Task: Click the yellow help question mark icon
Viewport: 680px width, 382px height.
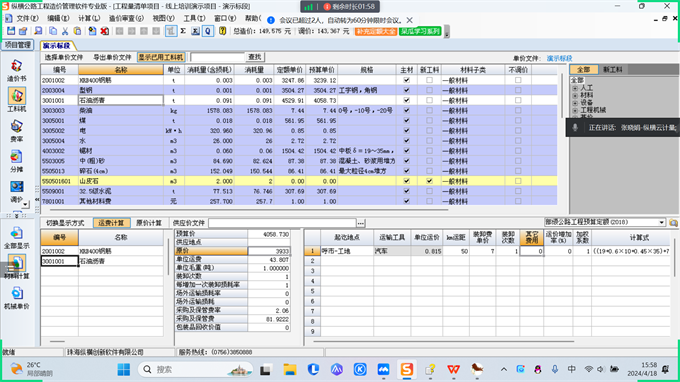Action: [x=222, y=31]
